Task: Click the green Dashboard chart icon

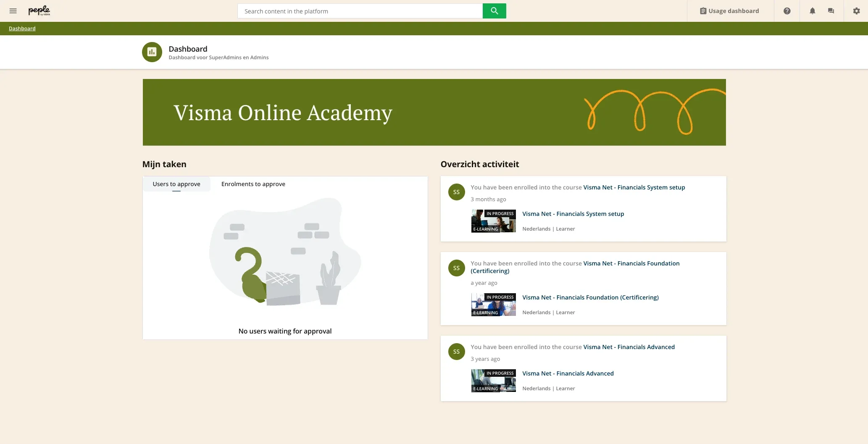Action: pos(152,52)
